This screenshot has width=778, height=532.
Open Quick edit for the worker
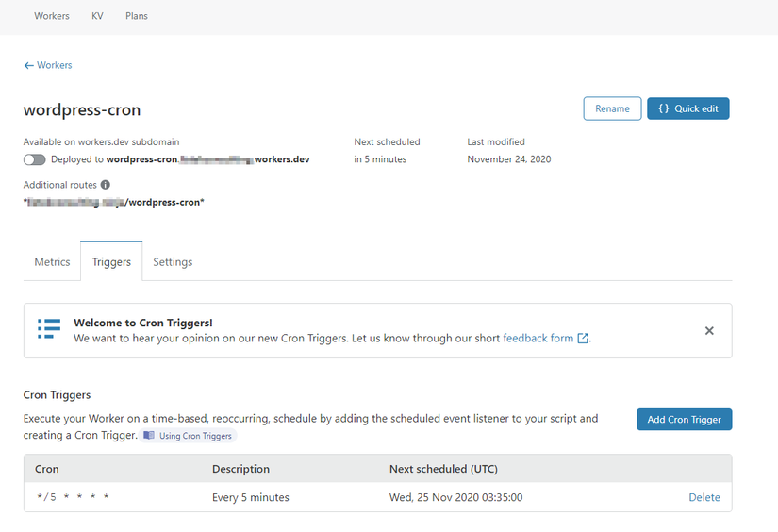[688, 108]
